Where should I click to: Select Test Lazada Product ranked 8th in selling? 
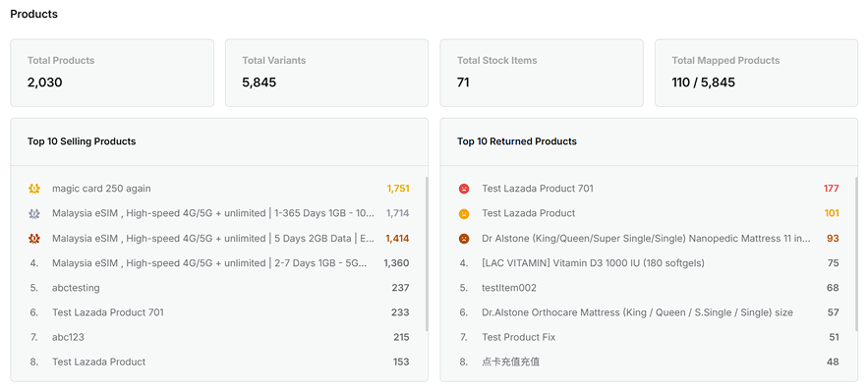click(x=98, y=363)
